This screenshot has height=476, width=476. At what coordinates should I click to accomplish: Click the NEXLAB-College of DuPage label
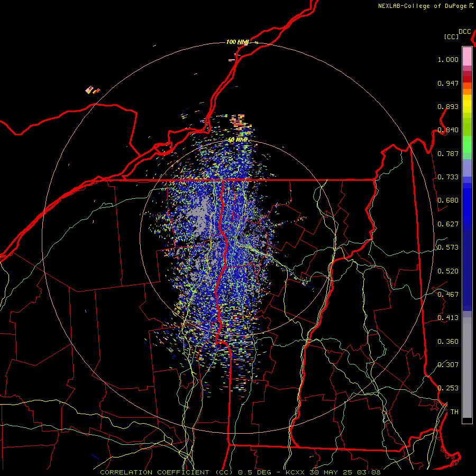(422, 6)
